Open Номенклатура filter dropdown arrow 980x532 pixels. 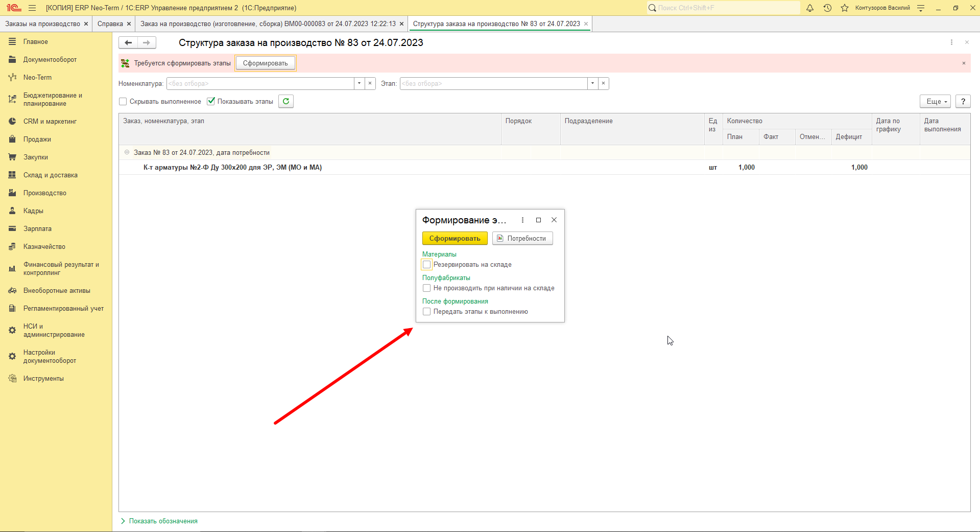(360, 83)
